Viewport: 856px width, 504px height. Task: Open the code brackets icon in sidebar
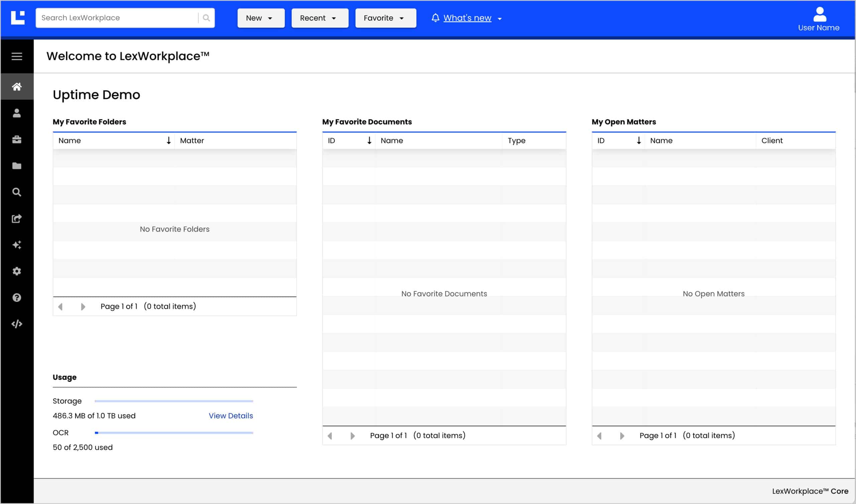coord(17,324)
